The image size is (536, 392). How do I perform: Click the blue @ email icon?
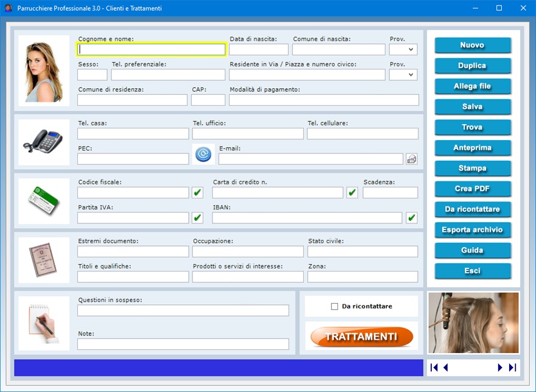203,155
